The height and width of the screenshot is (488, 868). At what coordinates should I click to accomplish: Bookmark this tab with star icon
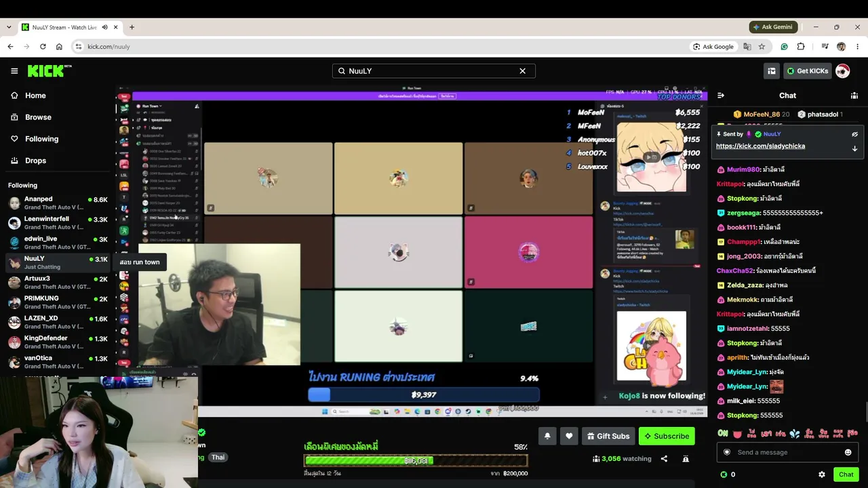762,47
